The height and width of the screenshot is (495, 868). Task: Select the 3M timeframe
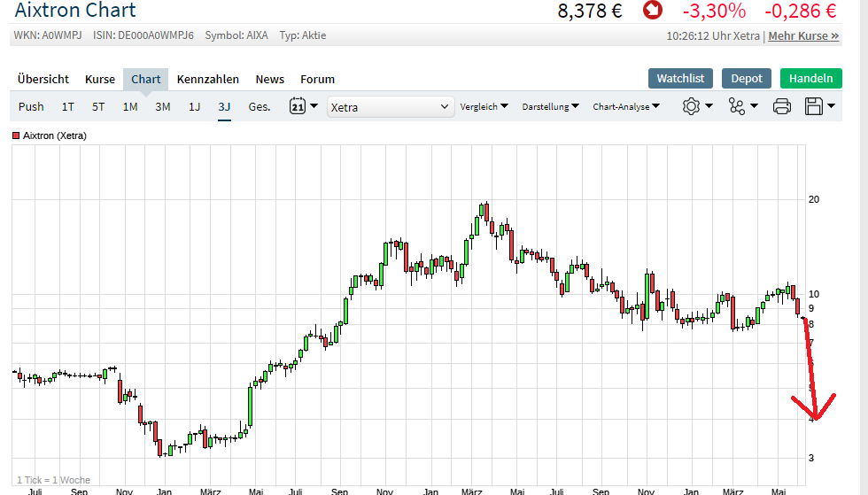click(x=163, y=106)
